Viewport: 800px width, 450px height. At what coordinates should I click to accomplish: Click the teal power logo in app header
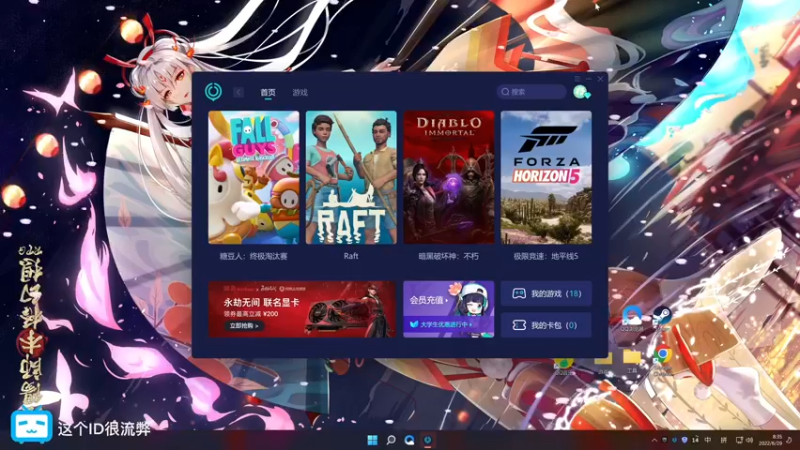click(213, 92)
